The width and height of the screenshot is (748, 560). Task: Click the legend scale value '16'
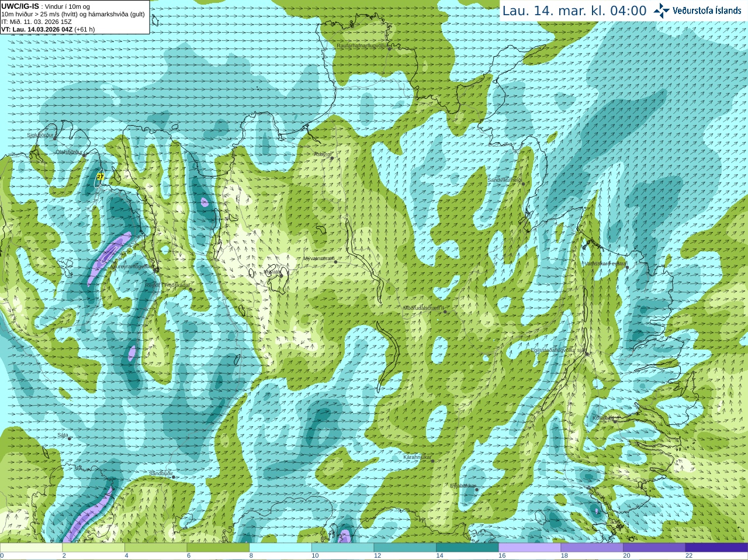click(503, 556)
